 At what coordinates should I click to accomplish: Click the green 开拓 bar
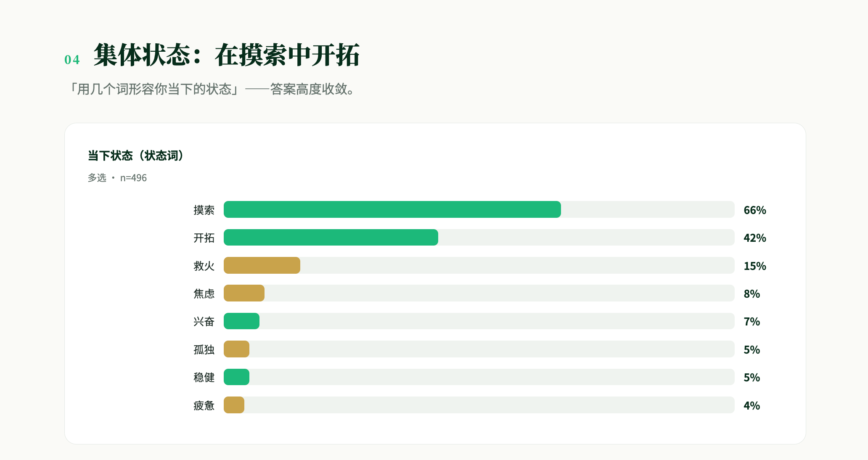[x=331, y=238]
